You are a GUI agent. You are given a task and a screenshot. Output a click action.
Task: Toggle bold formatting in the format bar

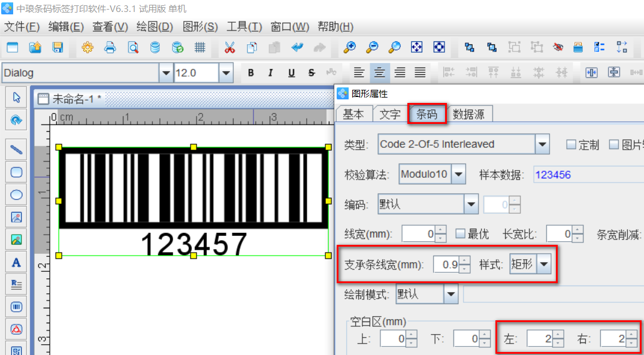pos(251,72)
